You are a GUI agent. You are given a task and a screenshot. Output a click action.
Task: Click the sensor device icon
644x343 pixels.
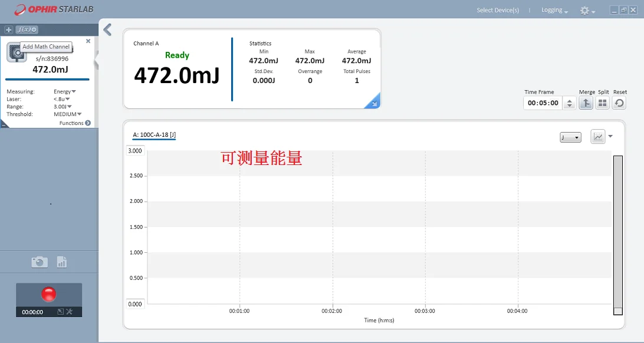(x=15, y=54)
